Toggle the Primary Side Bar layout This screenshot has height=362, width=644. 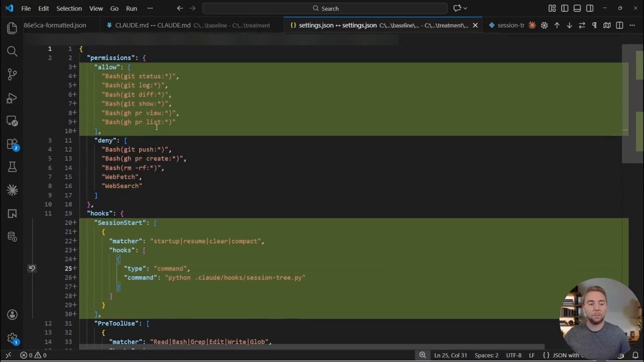coord(565,8)
